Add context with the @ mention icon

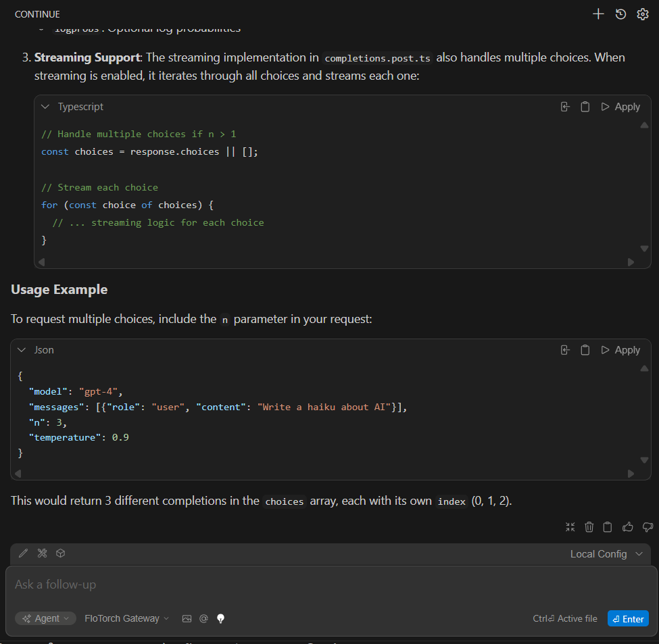(x=203, y=618)
